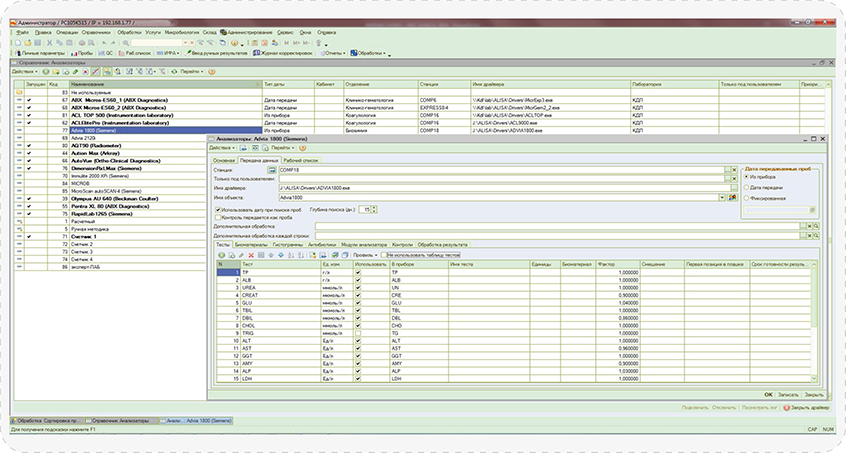The width and height of the screenshot is (846, 453).
Task: Toggle Не использовать таблицу тестов checkbox
Action: point(384,255)
